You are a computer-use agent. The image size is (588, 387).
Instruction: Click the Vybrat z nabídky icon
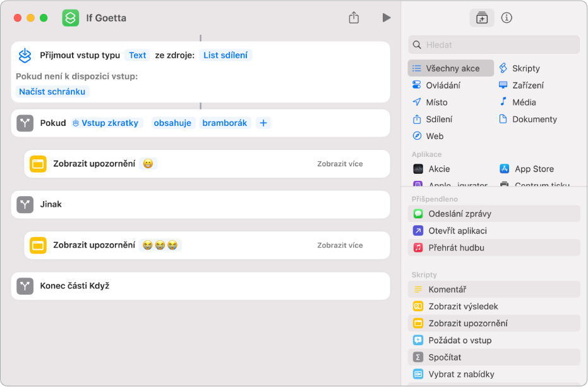click(417, 374)
